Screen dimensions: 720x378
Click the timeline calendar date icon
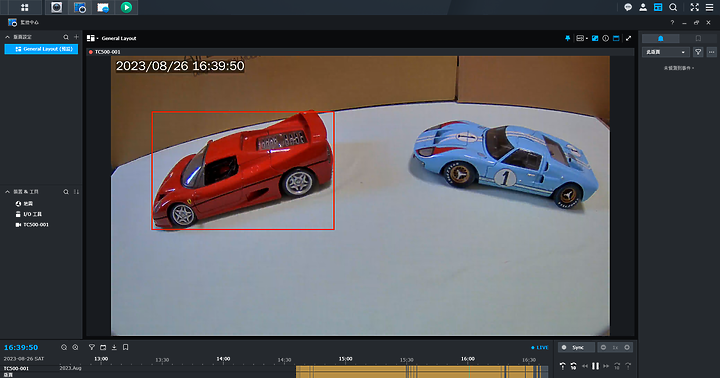[103, 348]
